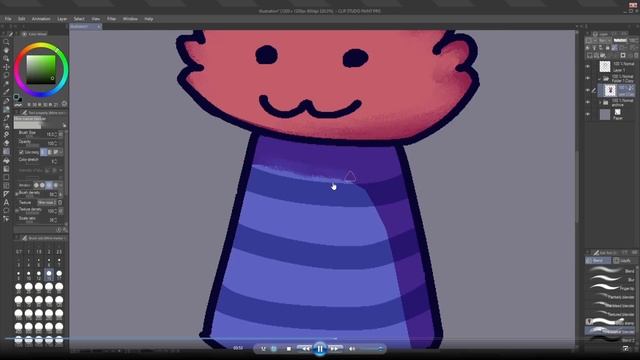This screenshot has height=360, width=640.
Task: Select the Fill bucket tool
Action: [x=6, y=160]
